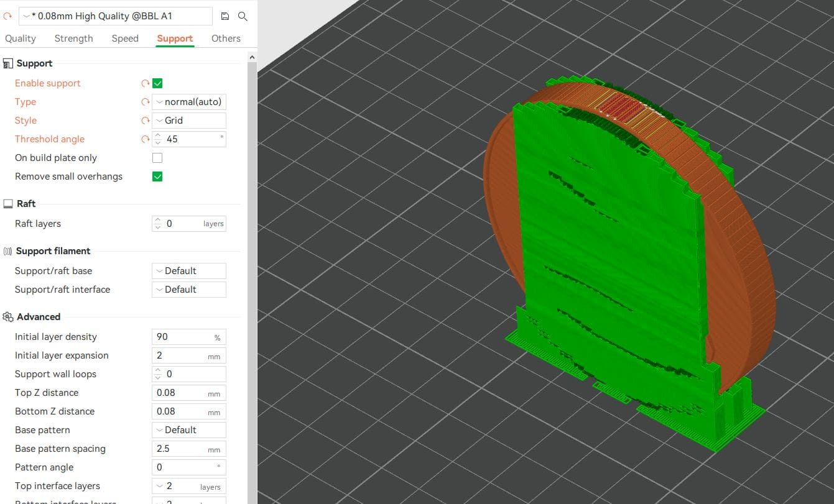Click the Threshold angle stepper arrows

click(x=157, y=139)
